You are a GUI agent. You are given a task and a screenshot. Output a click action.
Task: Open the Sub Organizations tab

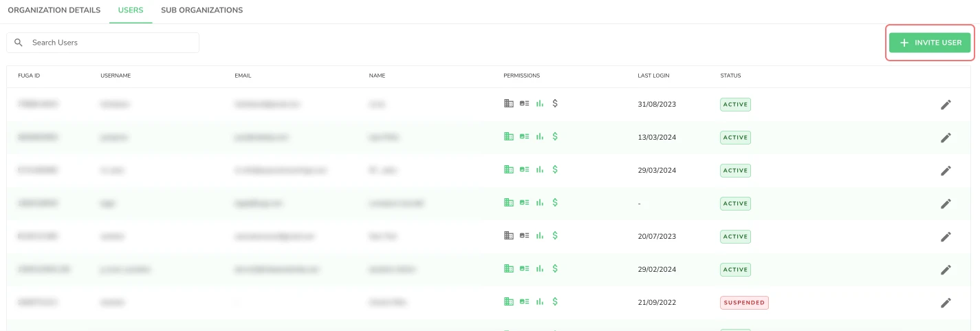pyautogui.click(x=202, y=10)
